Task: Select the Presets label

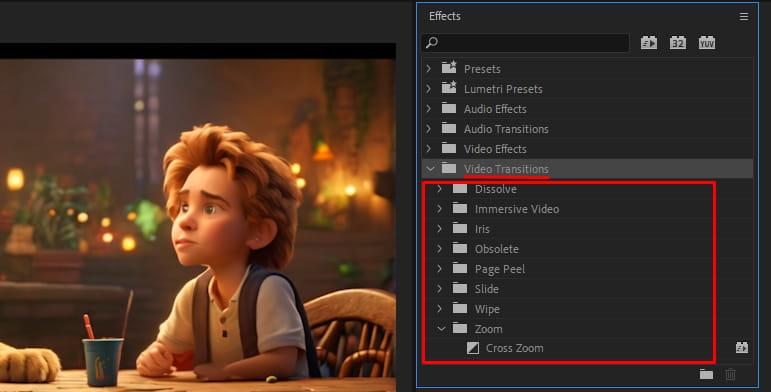Action: click(482, 69)
